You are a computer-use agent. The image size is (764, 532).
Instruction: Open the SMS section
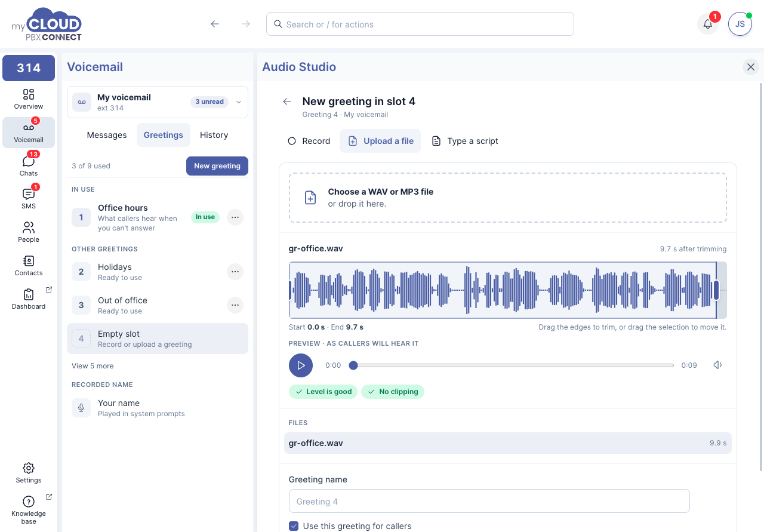[x=29, y=198]
